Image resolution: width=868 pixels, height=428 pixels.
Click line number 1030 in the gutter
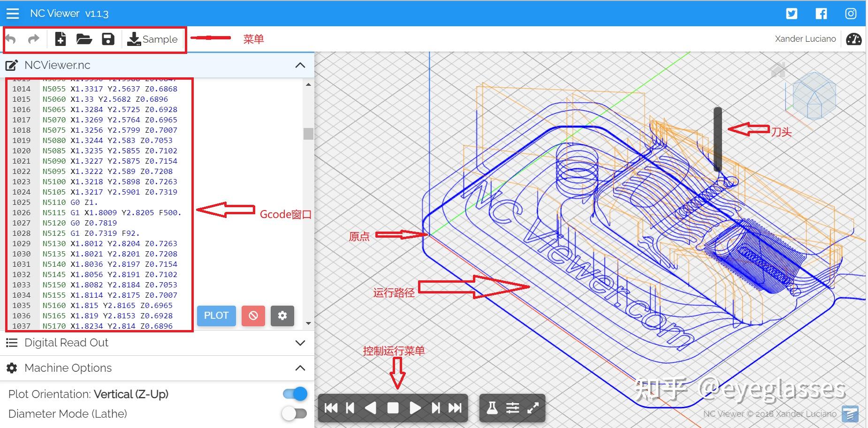pyautogui.click(x=21, y=254)
